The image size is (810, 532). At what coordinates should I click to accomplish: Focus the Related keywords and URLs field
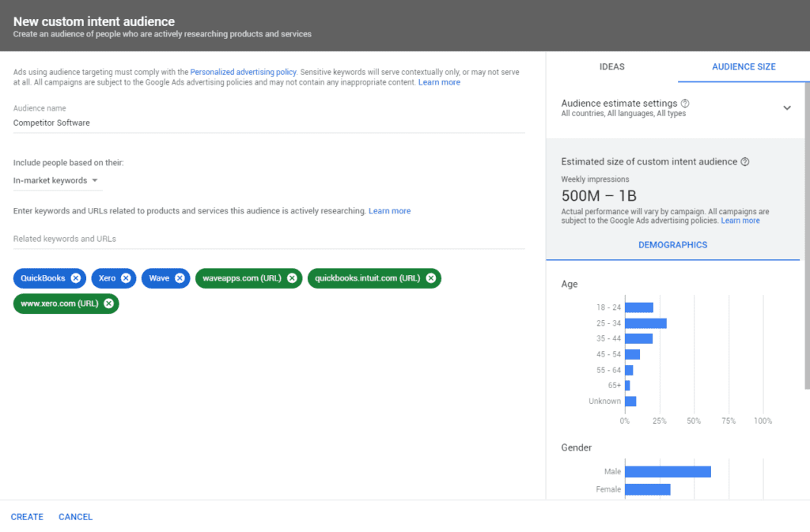(x=269, y=239)
